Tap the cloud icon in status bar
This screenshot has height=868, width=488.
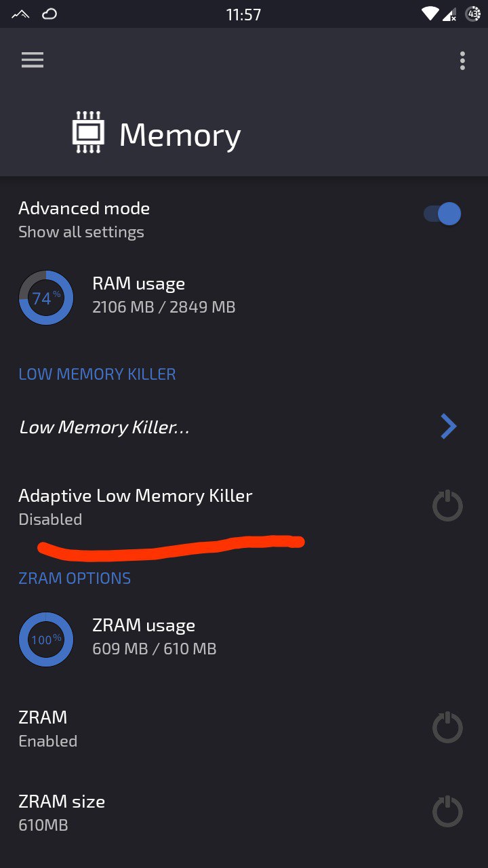click(x=49, y=14)
